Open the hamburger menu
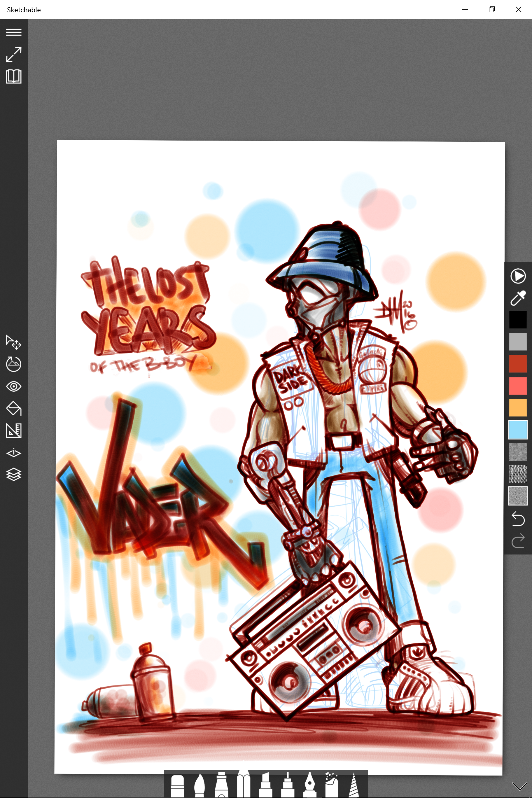The width and height of the screenshot is (532, 798). [x=14, y=32]
